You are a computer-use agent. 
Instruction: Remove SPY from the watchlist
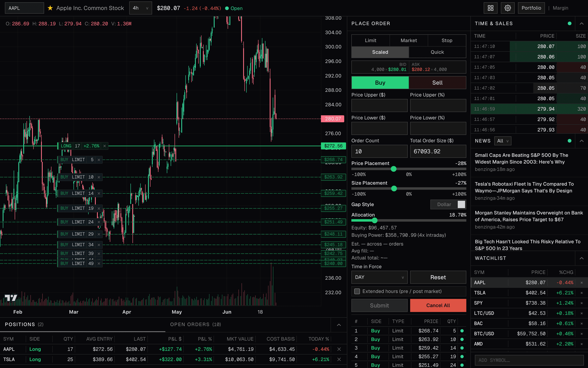point(582,303)
